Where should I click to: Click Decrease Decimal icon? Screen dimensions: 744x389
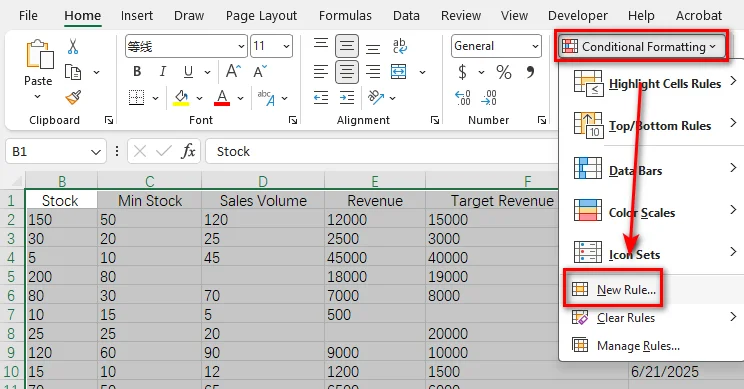coord(489,98)
